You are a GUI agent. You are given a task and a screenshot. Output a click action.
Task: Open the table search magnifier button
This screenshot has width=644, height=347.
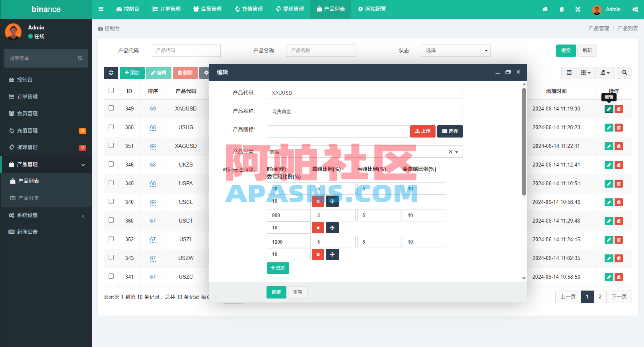click(x=625, y=73)
